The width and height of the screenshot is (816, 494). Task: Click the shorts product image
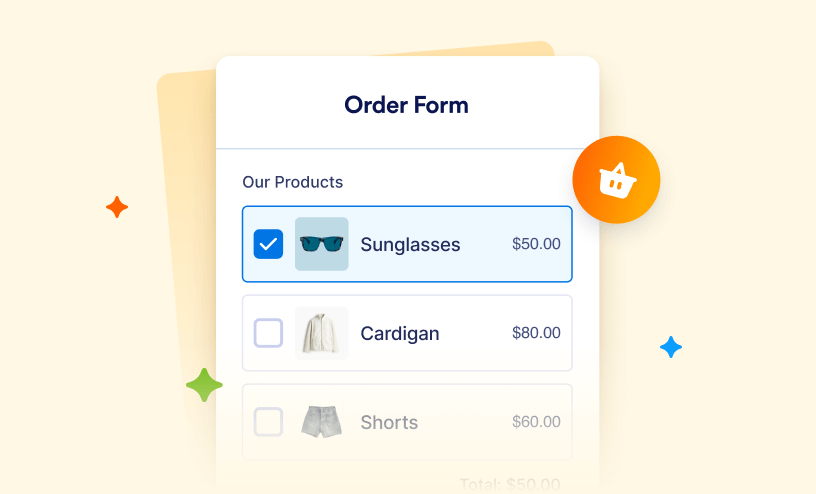(321, 422)
